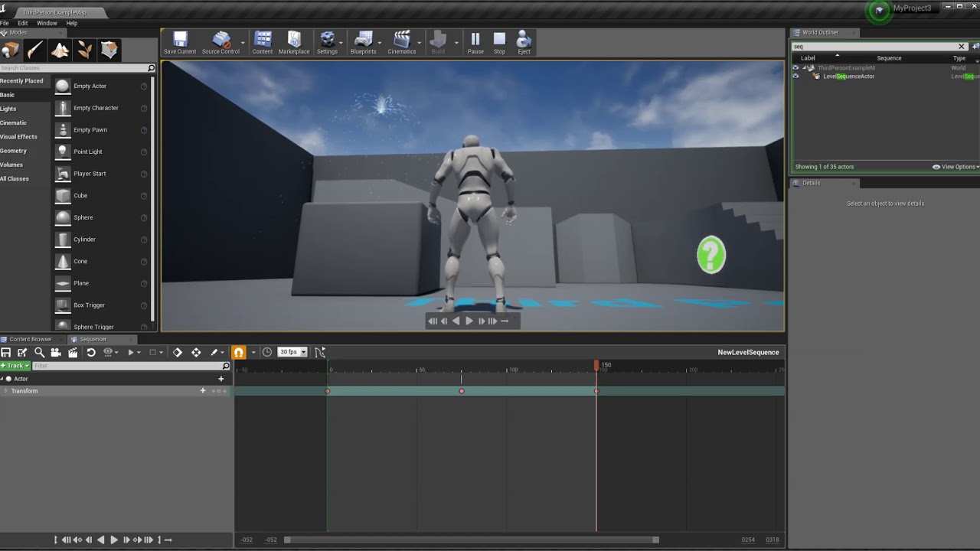Screen dimensions: 980x551
Task: Click restore state circular arrow icon
Action: [x=90, y=352]
